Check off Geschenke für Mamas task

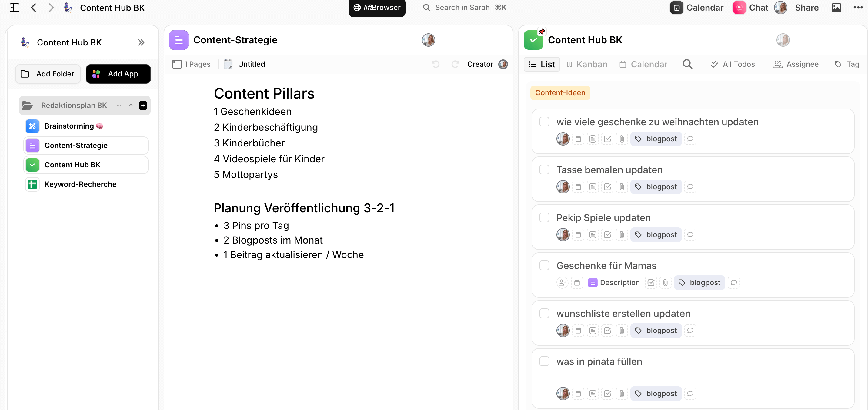(x=544, y=265)
